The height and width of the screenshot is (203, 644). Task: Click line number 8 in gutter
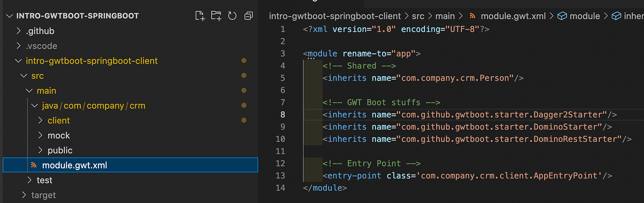[282, 114]
